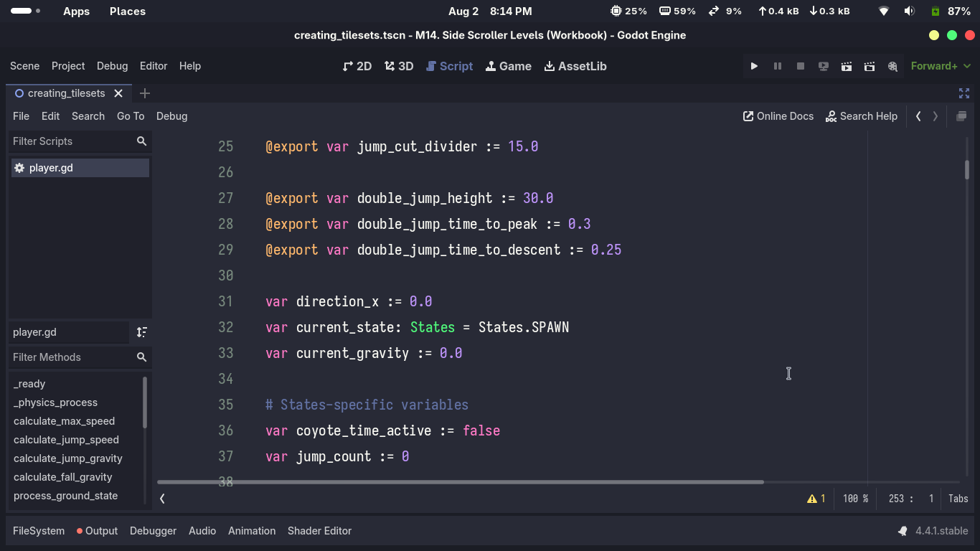980x551 pixels.
Task: Click the Tabs indentation indicator
Action: click(958, 499)
